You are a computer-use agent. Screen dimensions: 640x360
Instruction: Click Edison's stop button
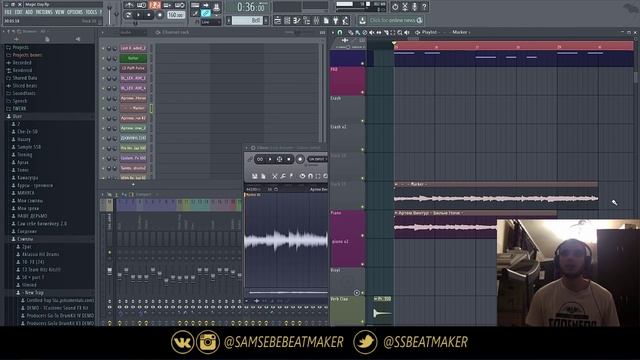click(x=289, y=159)
